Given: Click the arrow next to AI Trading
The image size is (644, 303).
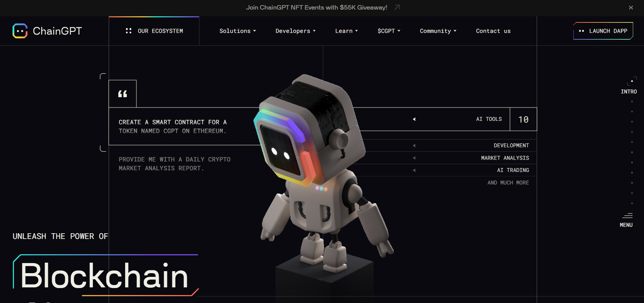Looking at the screenshot, I should click(x=414, y=170).
